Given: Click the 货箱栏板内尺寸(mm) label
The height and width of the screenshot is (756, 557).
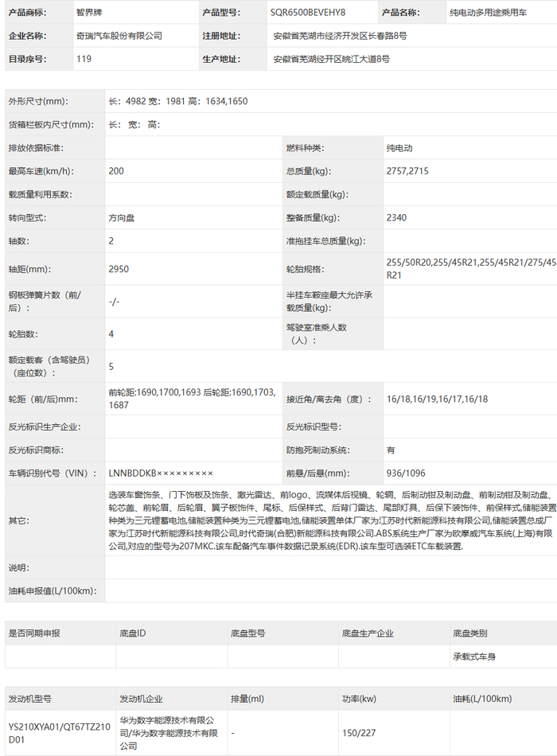Looking at the screenshot, I should pyautogui.click(x=51, y=124).
